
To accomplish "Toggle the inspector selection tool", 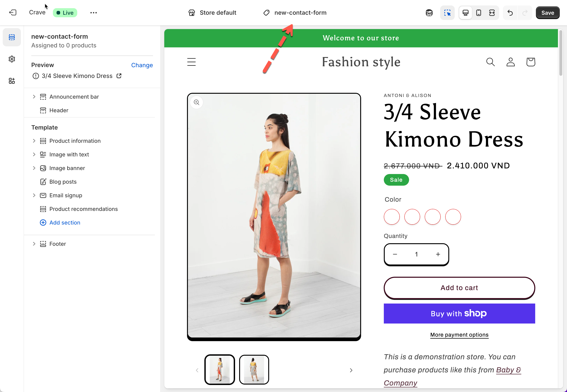I will coord(447,13).
